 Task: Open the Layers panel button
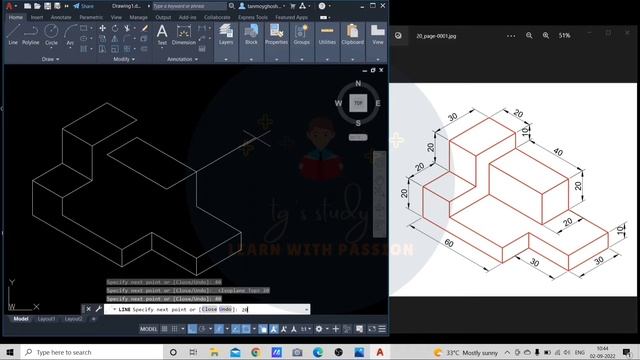(226, 34)
